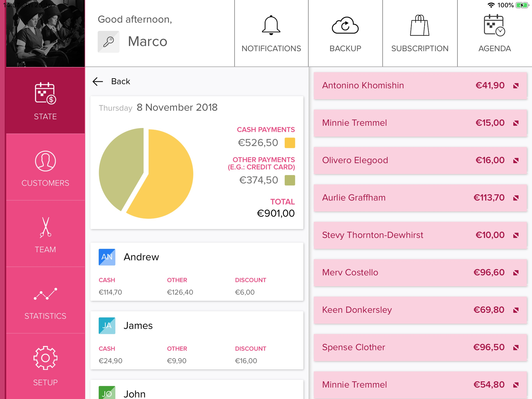The height and width of the screenshot is (399, 532).
Task: Tap the date 8 November 2018
Action: 177,107
